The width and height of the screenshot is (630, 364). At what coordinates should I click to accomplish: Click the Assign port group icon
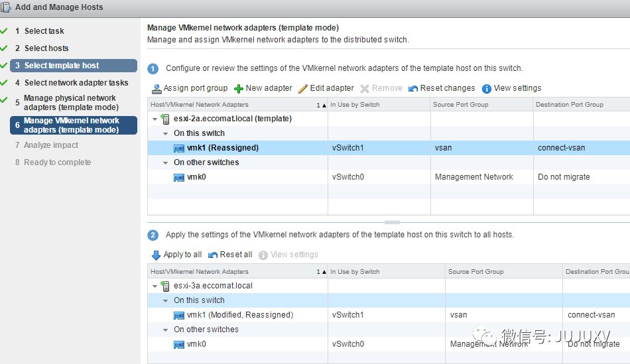coord(157,89)
